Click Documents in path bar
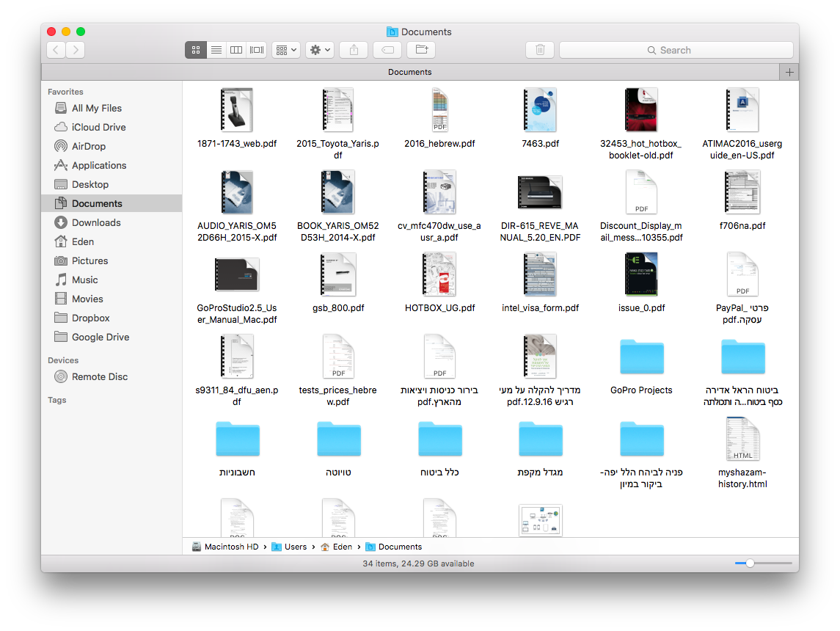The height and width of the screenshot is (631, 840). 394,547
